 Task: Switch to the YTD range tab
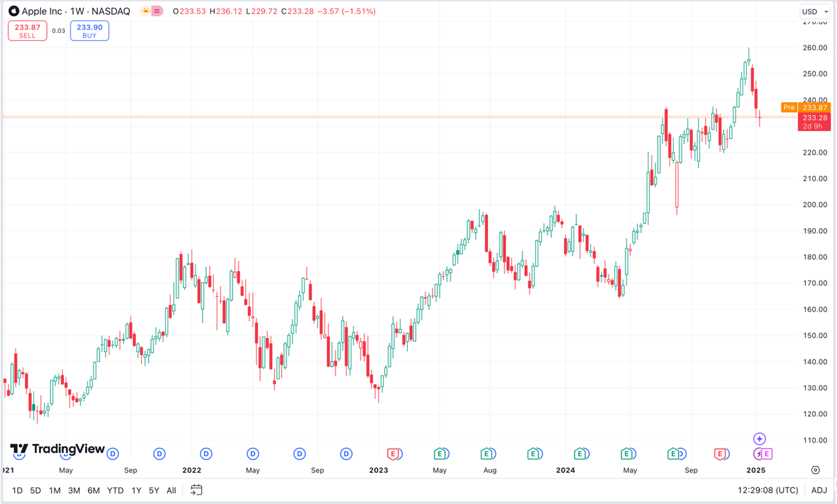[115, 490]
